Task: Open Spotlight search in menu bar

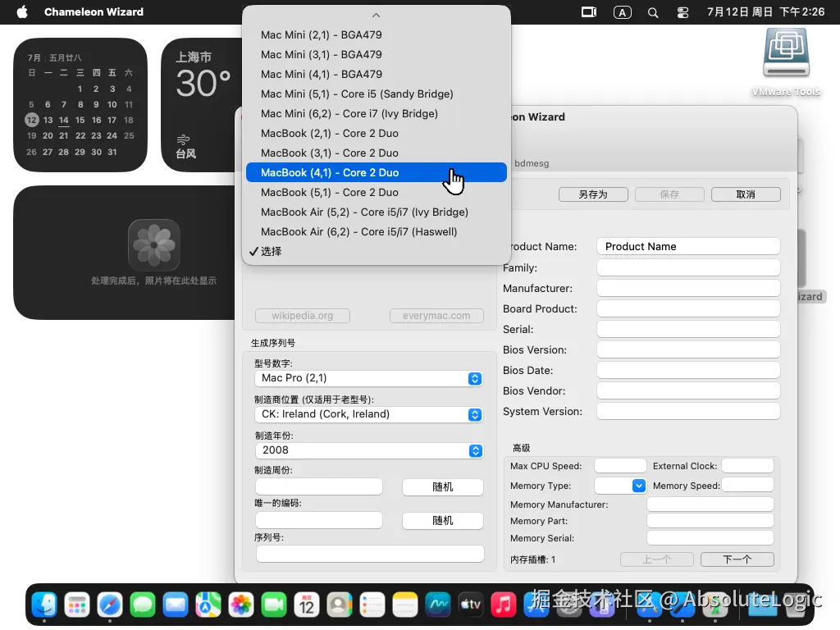Action: 652,12
